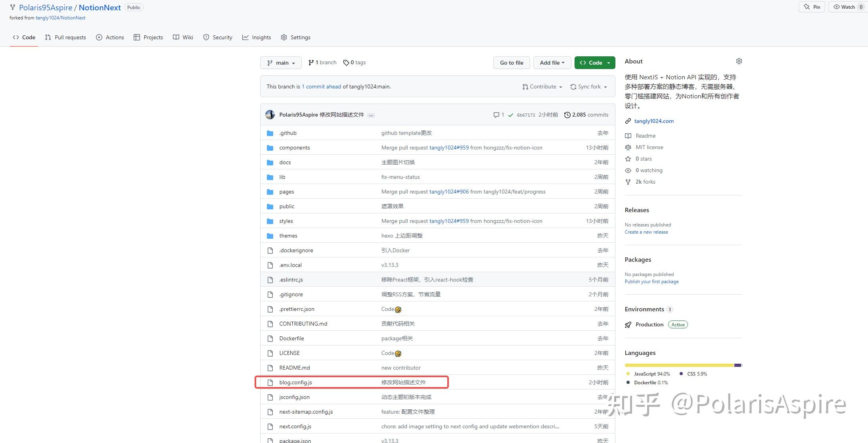Image resolution: width=868 pixels, height=443 pixels.
Task: Click the components folder icon
Action: [x=270, y=148]
